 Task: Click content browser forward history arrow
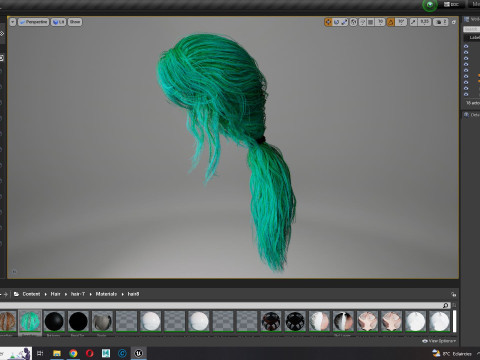[5, 294]
